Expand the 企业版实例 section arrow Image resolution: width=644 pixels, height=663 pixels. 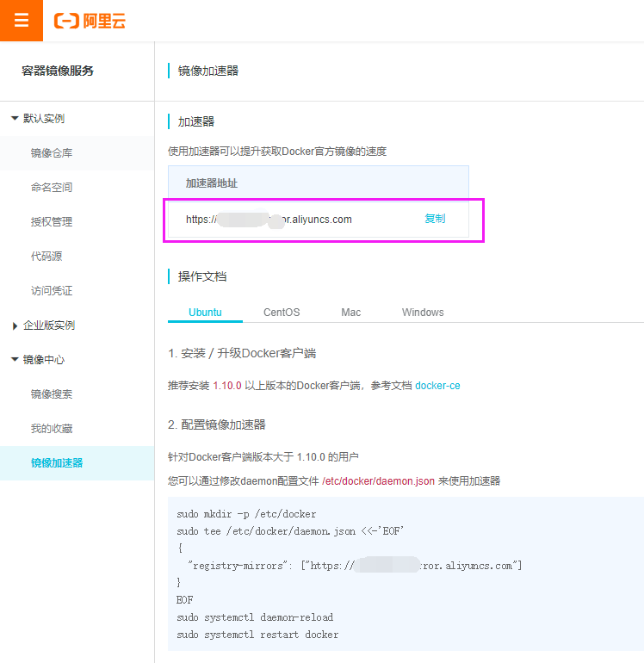pyautogui.click(x=15, y=325)
